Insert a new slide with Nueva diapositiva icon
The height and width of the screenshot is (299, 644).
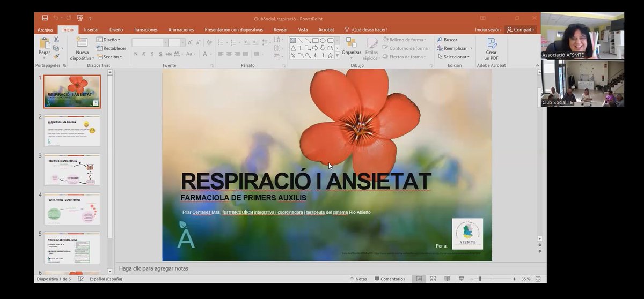(82, 42)
